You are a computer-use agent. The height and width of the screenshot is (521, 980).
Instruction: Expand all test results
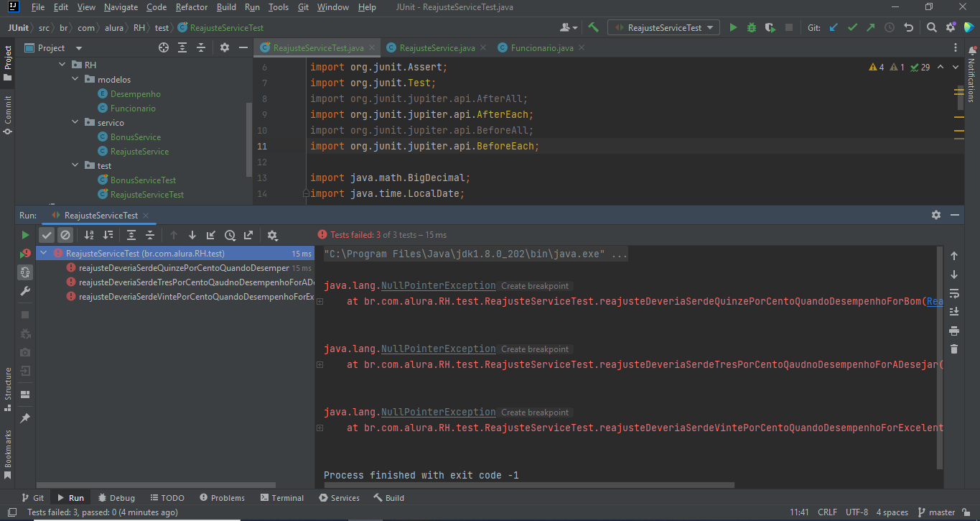131,235
